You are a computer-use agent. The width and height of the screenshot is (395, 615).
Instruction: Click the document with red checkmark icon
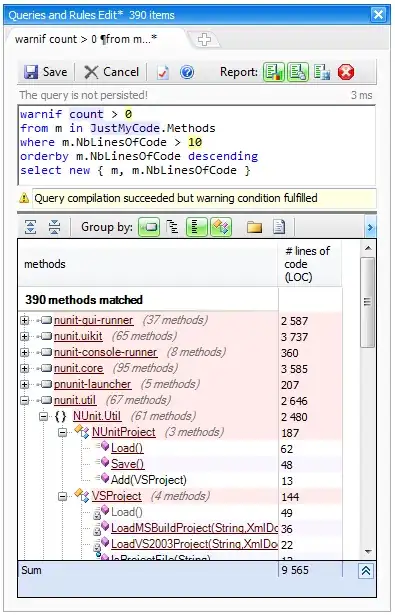[x=163, y=72]
